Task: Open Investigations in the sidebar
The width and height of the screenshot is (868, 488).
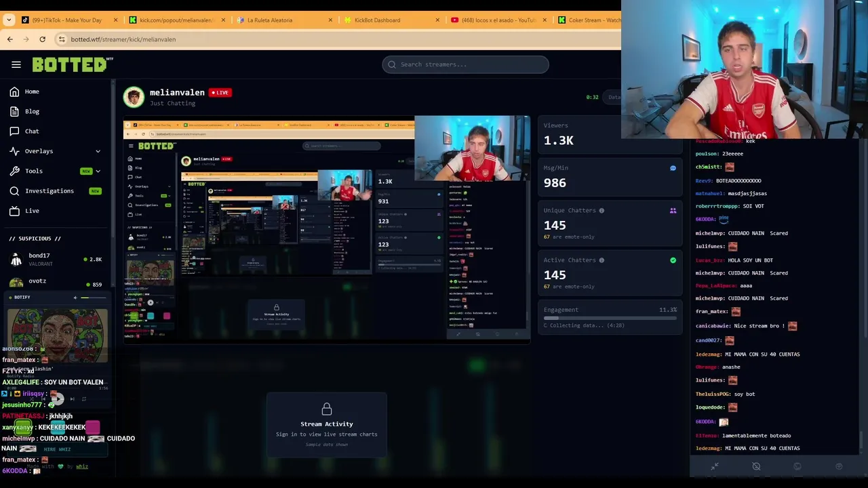Action: (x=50, y=191)
